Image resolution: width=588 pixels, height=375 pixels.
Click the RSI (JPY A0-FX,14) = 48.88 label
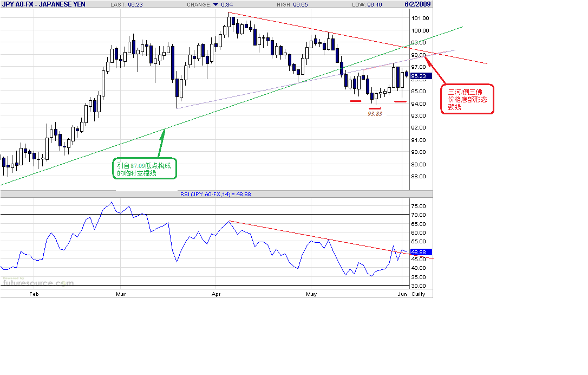coord(215,194)
